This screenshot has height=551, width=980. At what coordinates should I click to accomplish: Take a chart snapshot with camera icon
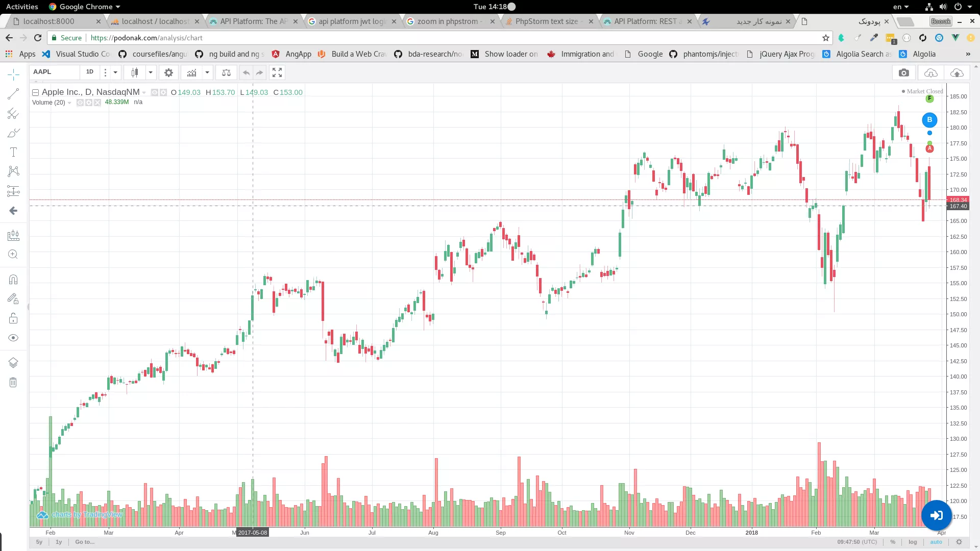point(904,73)
